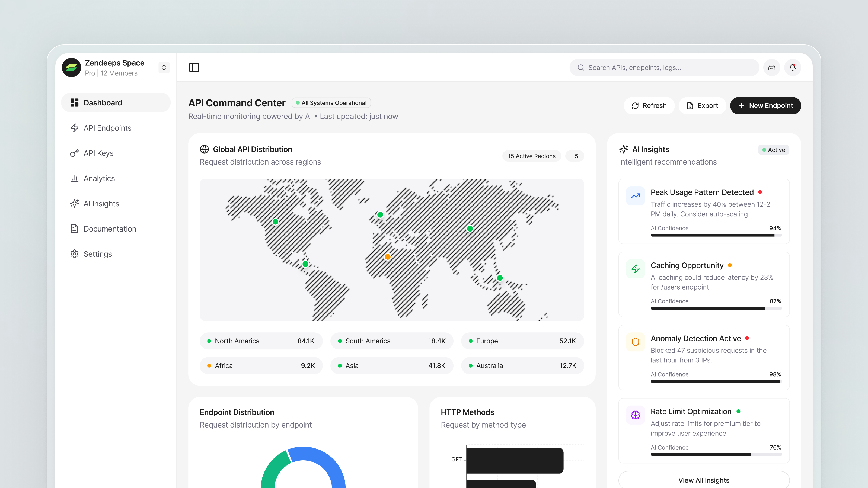Open Analytics from the sidebar

pos(116,178)
